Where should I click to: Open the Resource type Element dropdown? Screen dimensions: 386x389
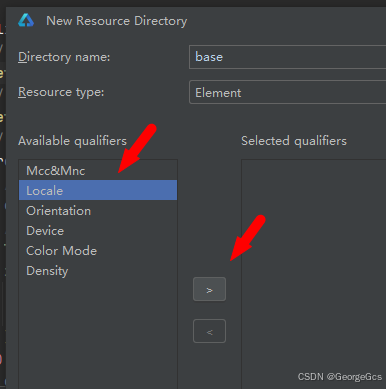[287, 92]
